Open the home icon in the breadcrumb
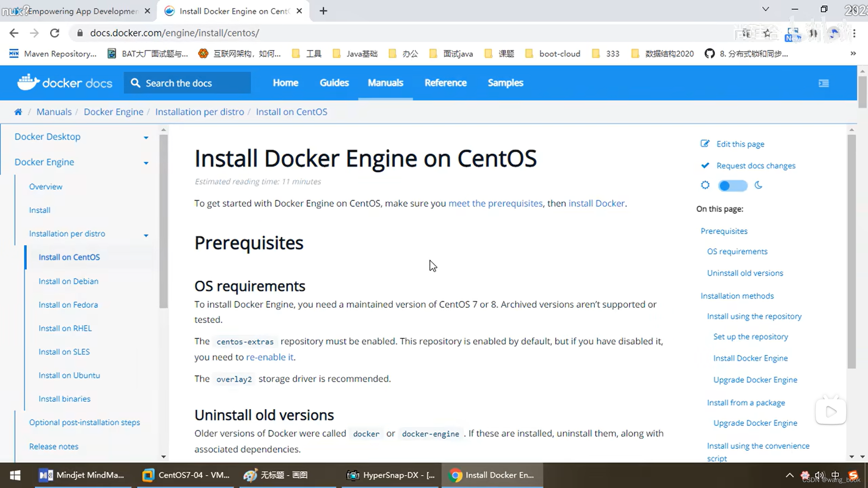The width and height of the screenshot is (868, 488). pos(18,112)
